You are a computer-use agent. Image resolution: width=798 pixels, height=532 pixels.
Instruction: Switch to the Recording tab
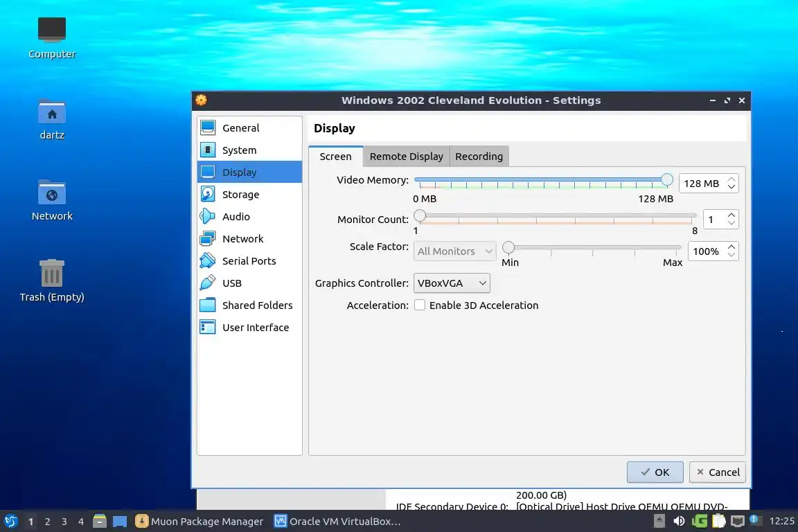click(x=479, y=157)
